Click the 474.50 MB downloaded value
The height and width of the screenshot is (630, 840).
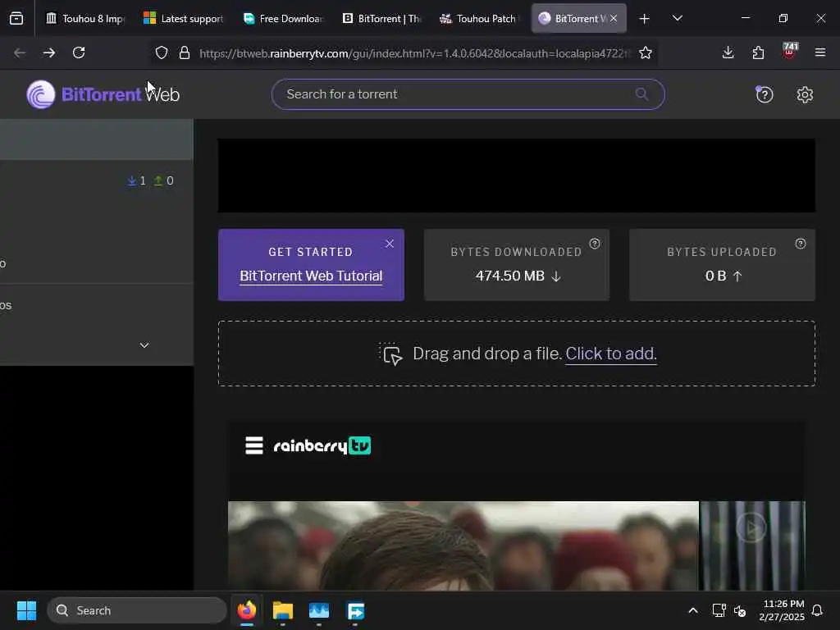[x=509, y=276]
